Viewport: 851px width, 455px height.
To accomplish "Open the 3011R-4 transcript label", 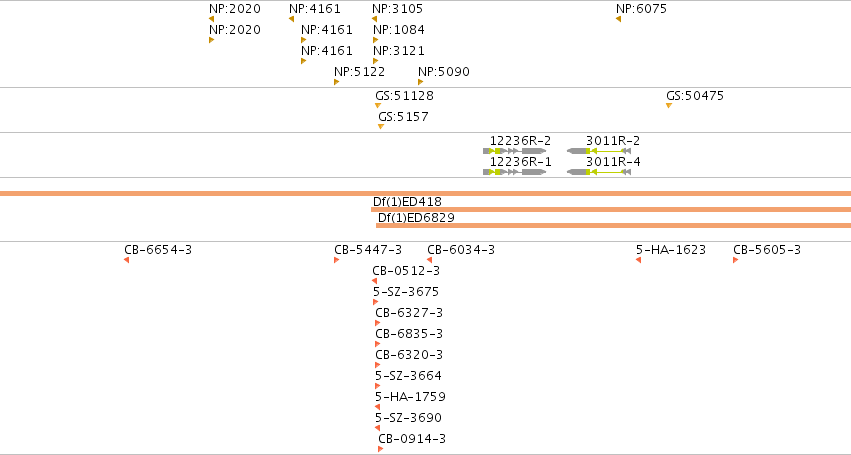I will [613, 162].
